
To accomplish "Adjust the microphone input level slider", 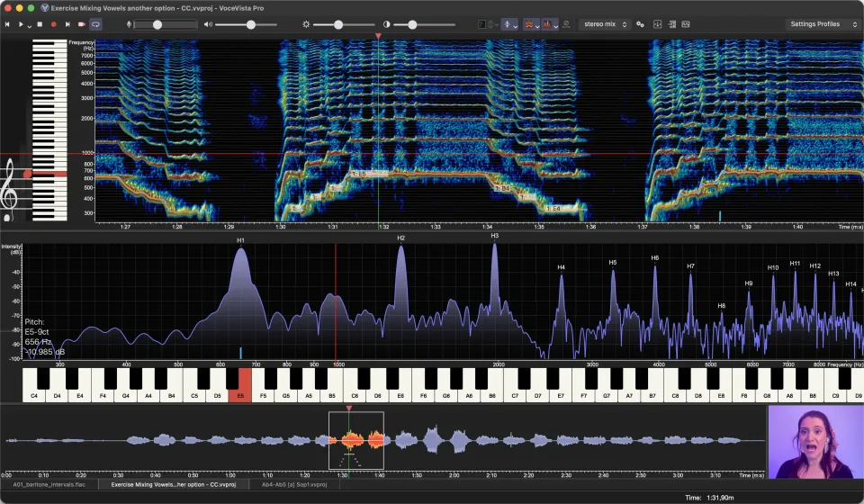I will 166,24.
